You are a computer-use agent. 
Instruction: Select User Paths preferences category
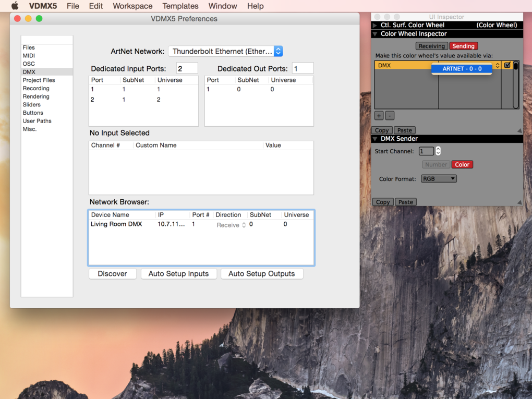click(47, 121)
